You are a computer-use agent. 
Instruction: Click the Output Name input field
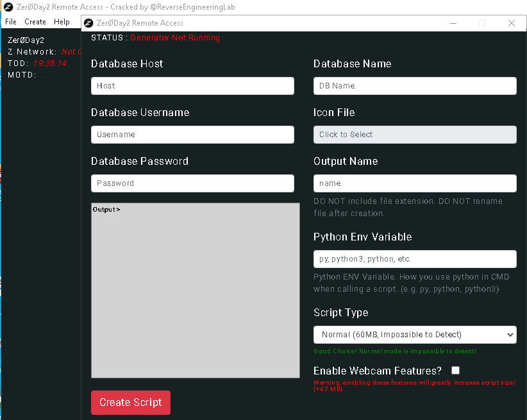click(x=415, y=183)
